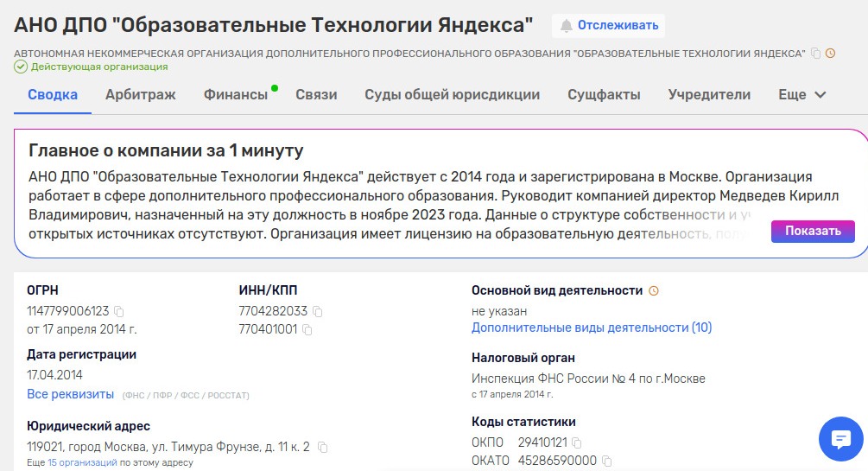
Task: Click the orange clock icon after full organization name
Action: (x=830, y=54)
